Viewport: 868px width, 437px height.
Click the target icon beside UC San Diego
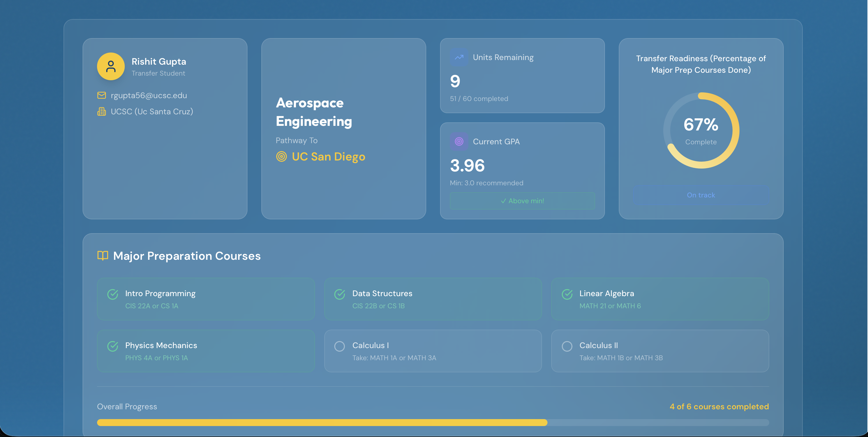[x=281, y=157]
